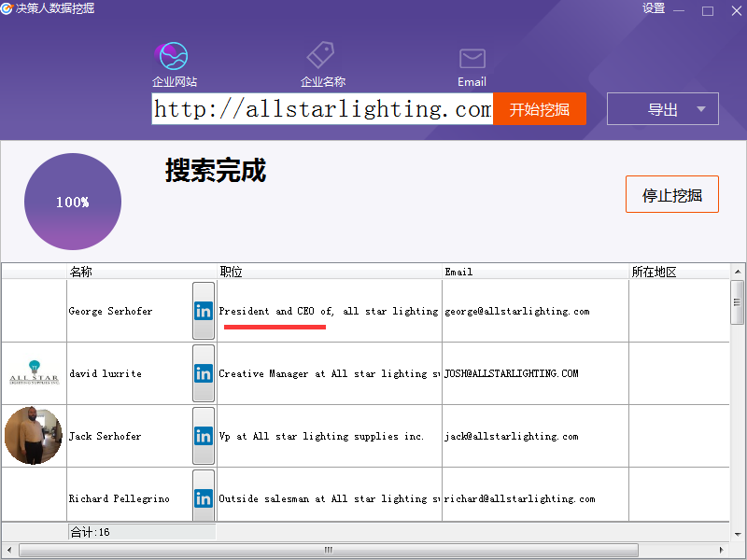The height and width of the screenshot is (560, 747).
Task: Open Richard Pellegrino's LinkedIn icon
Action: coord(204,497)
